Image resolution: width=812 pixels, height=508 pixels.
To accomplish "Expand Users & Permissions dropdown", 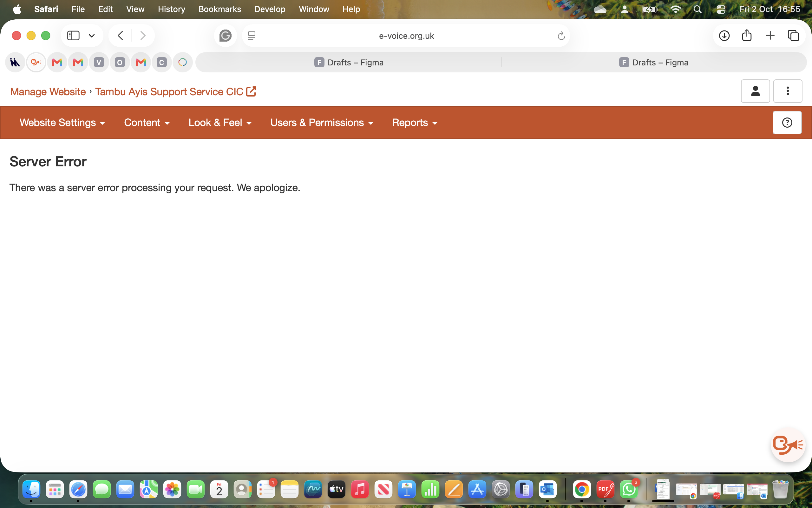I will coord(322,123).
